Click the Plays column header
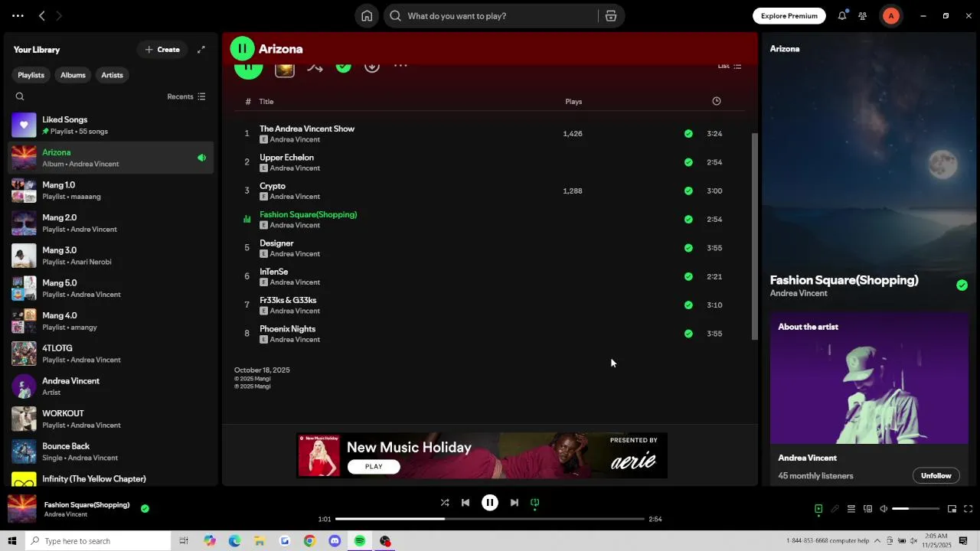The image size is (980, 551). (573, 101)
